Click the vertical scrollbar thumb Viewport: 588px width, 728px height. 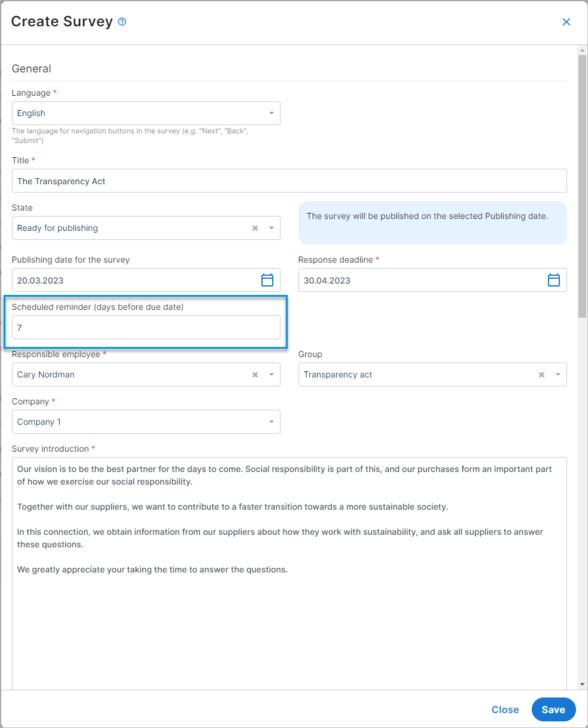582,186
